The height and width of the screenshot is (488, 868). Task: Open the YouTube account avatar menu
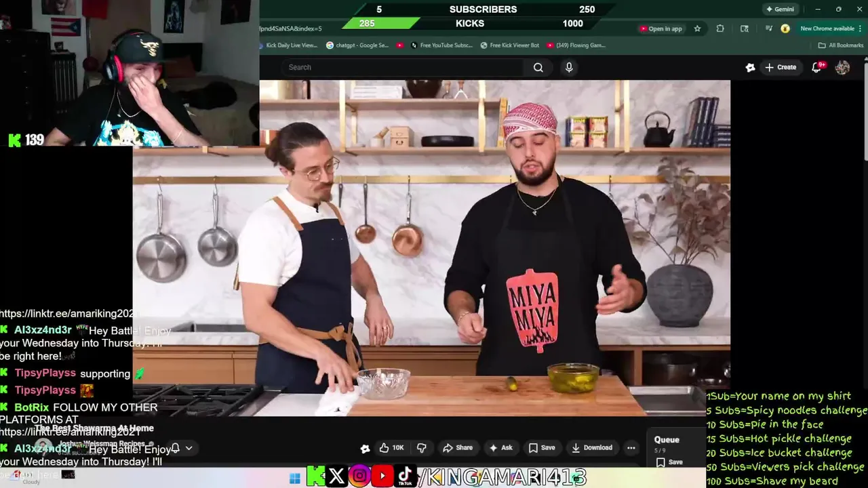tap(842, 67)
